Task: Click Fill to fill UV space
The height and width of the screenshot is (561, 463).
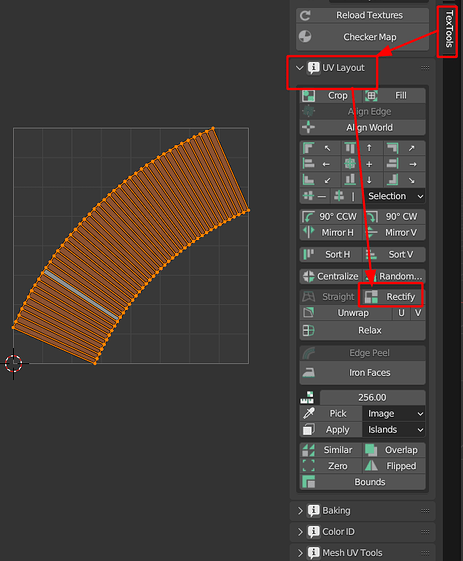Action: 394,96
